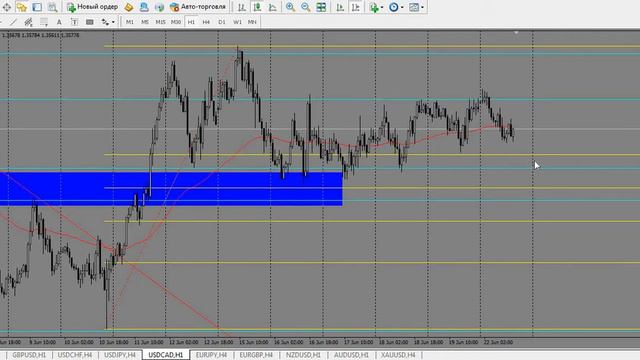The height and width of the screenshot is (360, 640).
Task: Click the '22 Jun 02:00' time label
Action: (498, 342)
